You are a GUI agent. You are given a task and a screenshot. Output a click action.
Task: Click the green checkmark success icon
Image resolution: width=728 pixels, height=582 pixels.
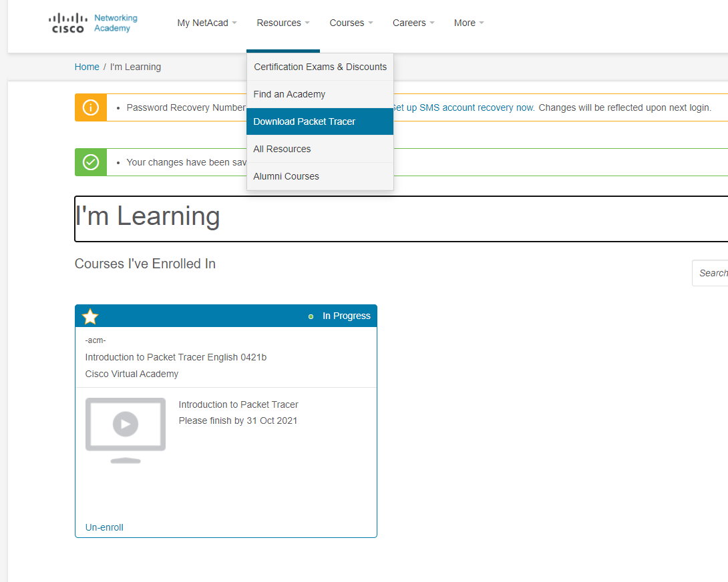coord(91,162)
